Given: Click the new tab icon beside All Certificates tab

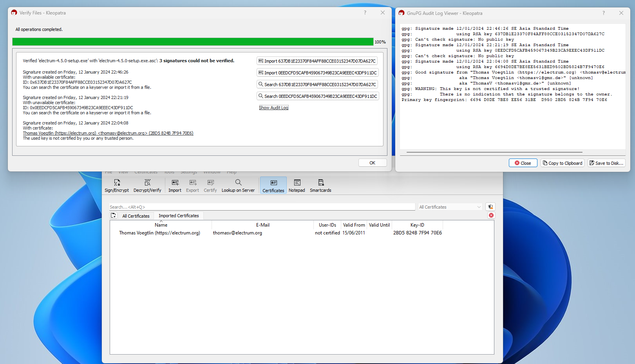Looking at the screenshot, I should point(114,215).
